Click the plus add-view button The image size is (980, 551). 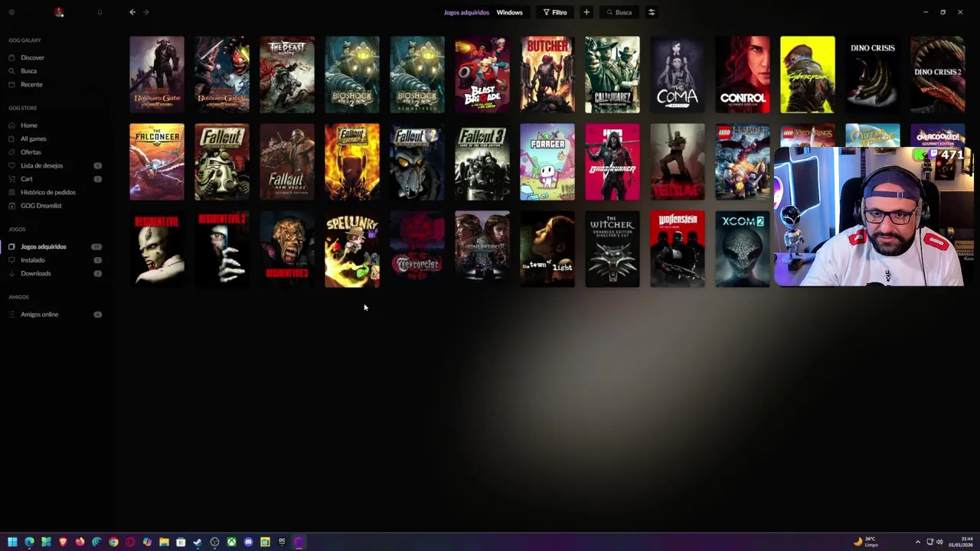(586, 12)
